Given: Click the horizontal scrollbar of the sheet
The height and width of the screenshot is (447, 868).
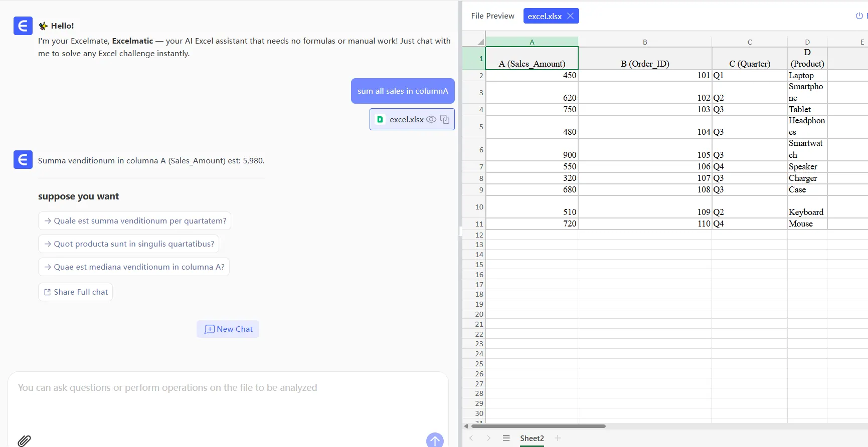Looking at the screenshot, I should 538,426.
